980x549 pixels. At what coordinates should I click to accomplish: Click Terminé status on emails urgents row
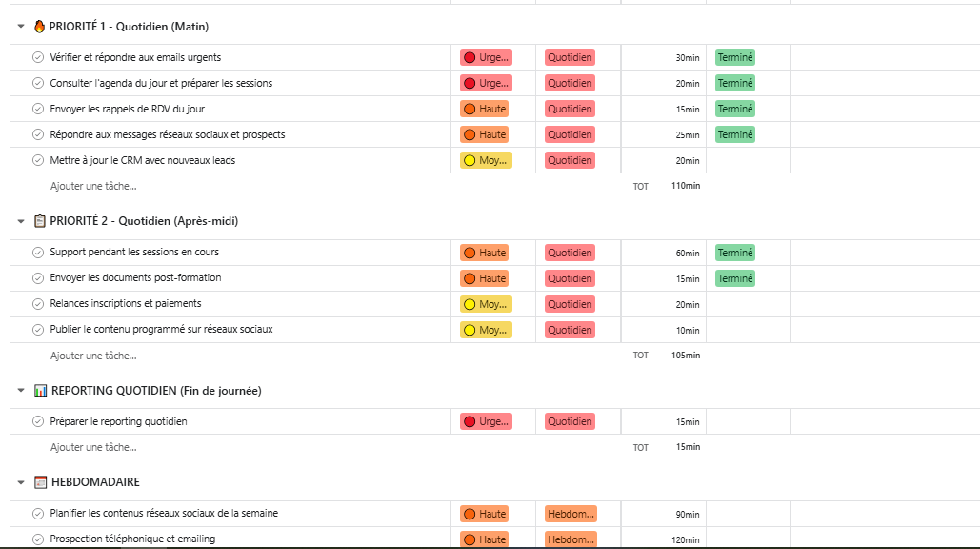735,57
